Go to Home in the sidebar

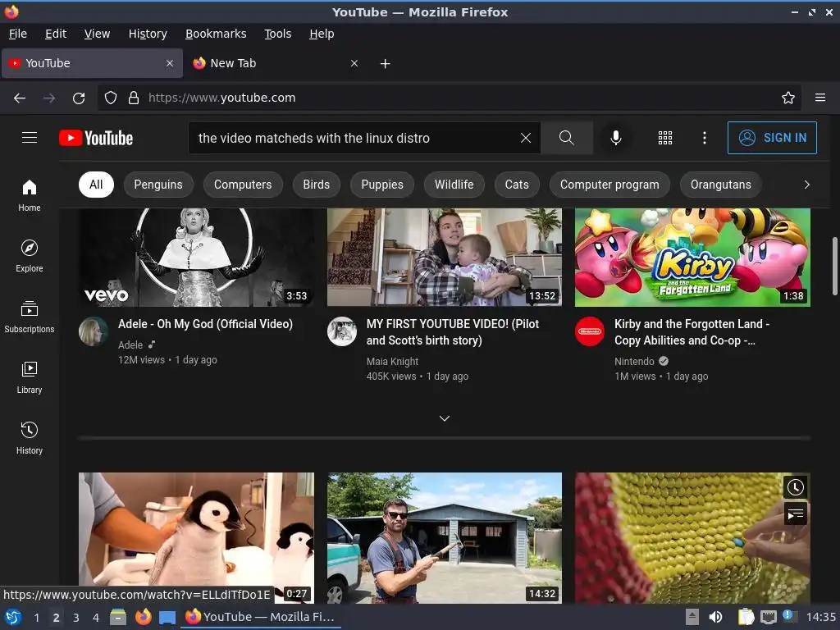pos(30,195)
